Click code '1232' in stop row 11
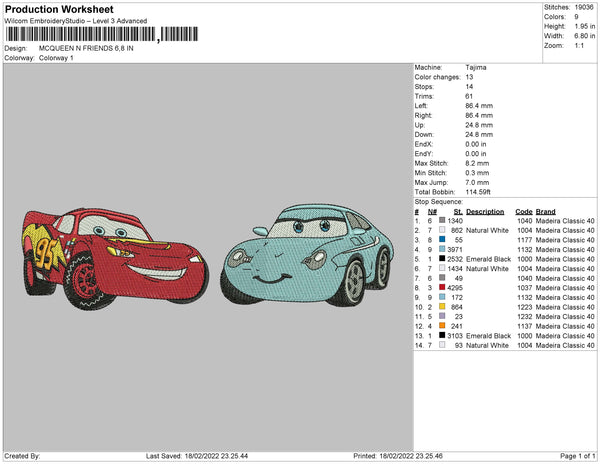The width and height of the screenshot is (600, 464). [525, 316]
